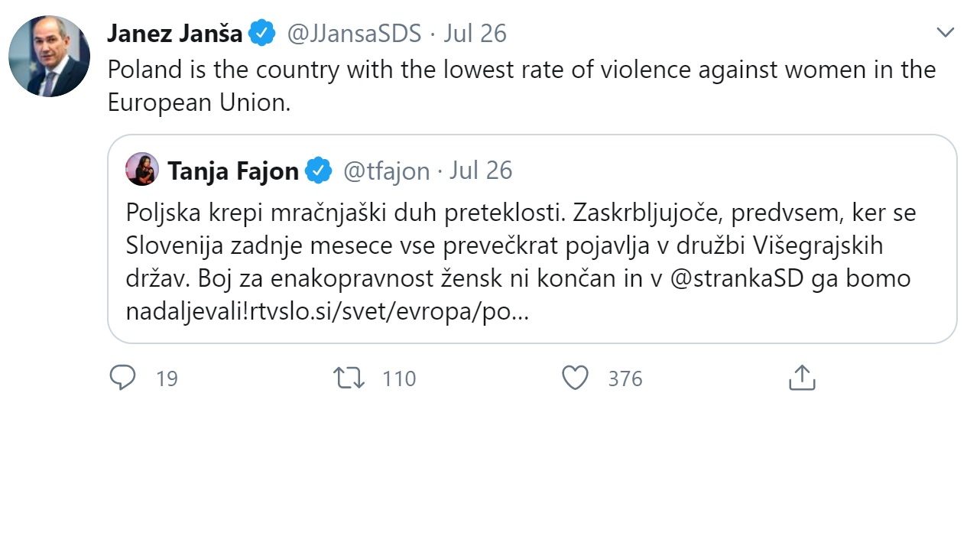This screenshot has width=980, height=536.
Task: Click the 19 replies count
Action: 167,378
